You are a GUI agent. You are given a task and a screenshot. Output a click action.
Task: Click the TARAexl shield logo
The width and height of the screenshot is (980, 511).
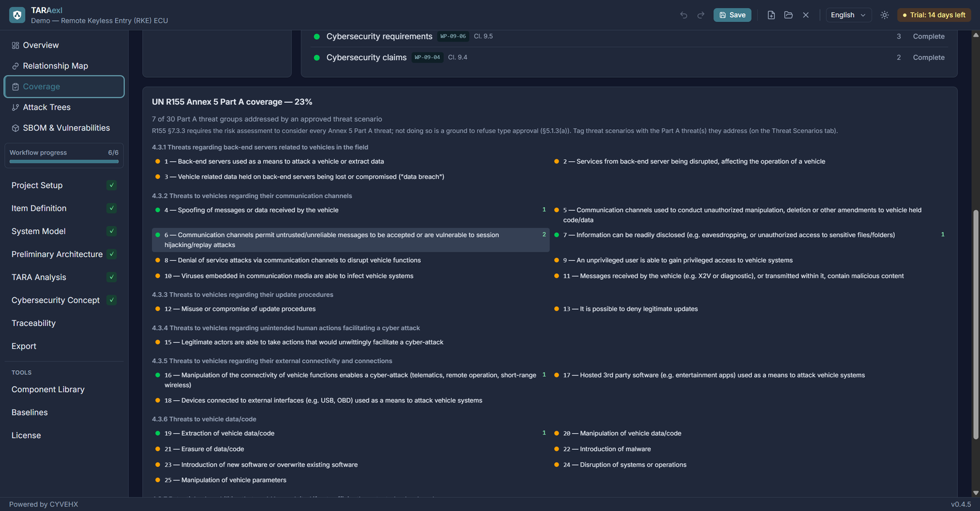click(x=17, y=15)
